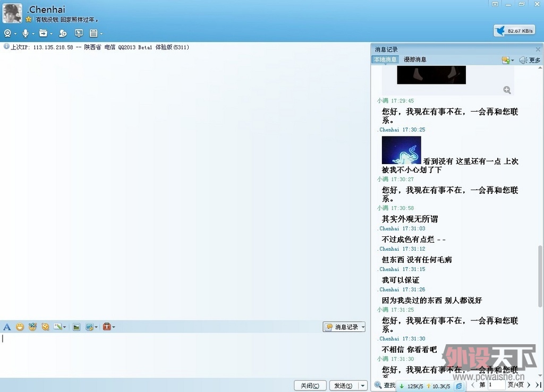Click the magnifier zoom icon on image
The height and width of the screenshot is (392, 544).
pyautogui.click(x=507, y=90)
